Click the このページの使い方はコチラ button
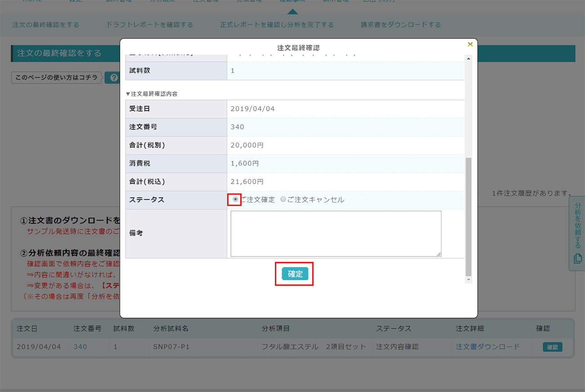This screenshot has height=392, width=585. 56,77
